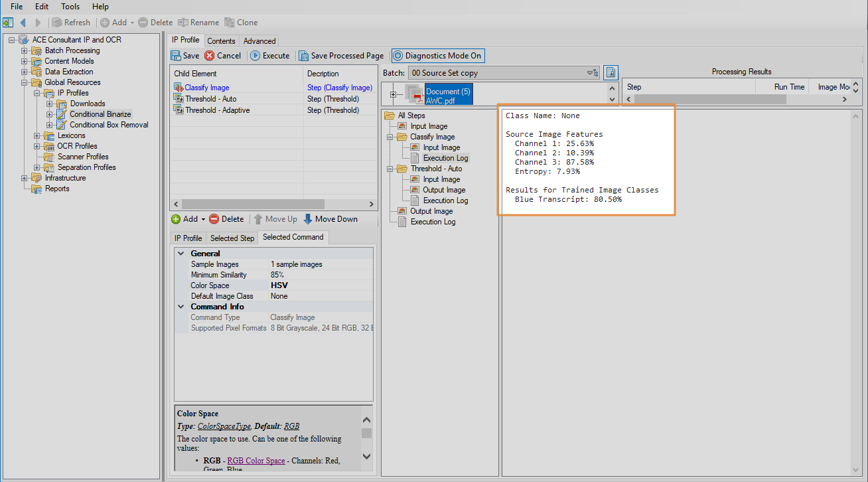Open the RGB Color Space help link
Viewport: 868px width, 482px height.
(x=255, y=461)
